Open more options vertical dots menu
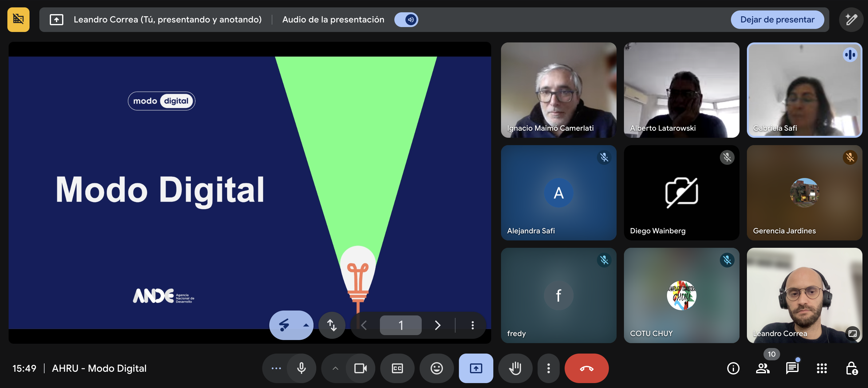Image resolution: width=868 pixels, height=388 pixels. point(548,368)
